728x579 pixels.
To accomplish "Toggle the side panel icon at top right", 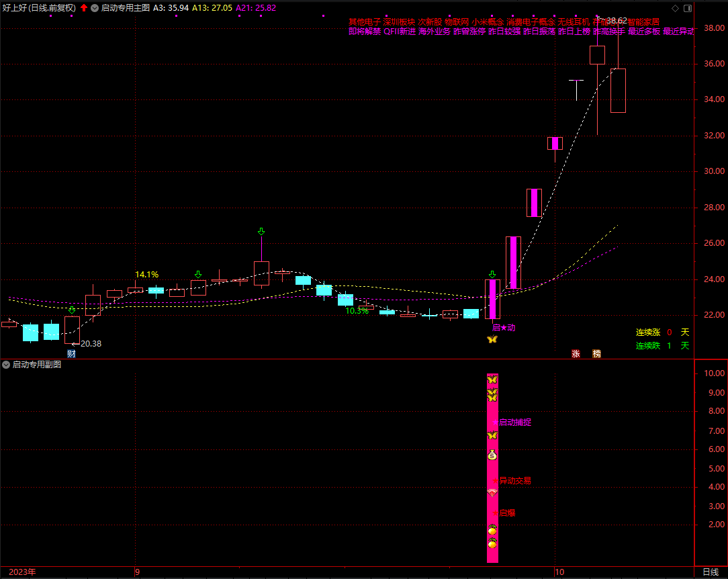I will [x=688, y=8].
